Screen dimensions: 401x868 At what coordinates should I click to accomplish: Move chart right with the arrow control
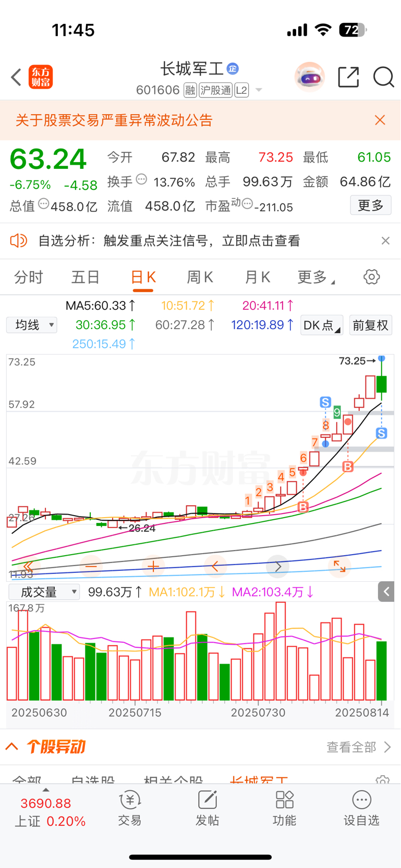[278, 566]
